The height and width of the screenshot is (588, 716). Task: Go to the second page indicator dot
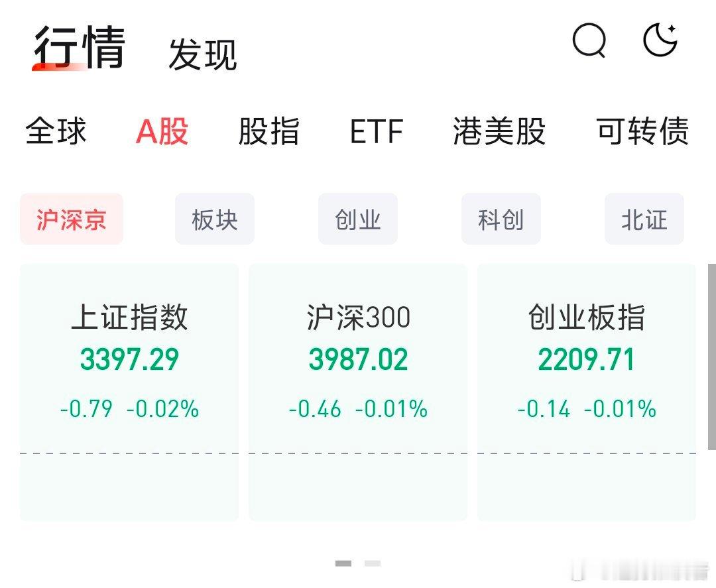coord(373,563)
